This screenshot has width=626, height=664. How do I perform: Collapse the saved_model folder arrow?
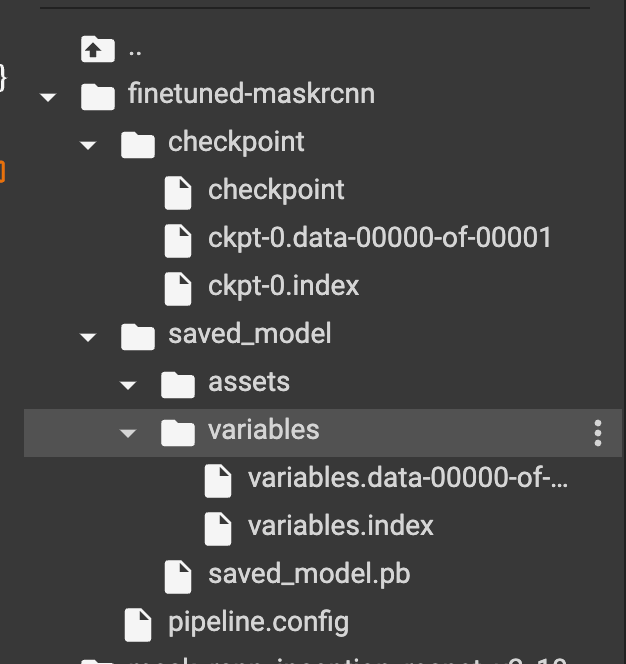click(88, 337)
